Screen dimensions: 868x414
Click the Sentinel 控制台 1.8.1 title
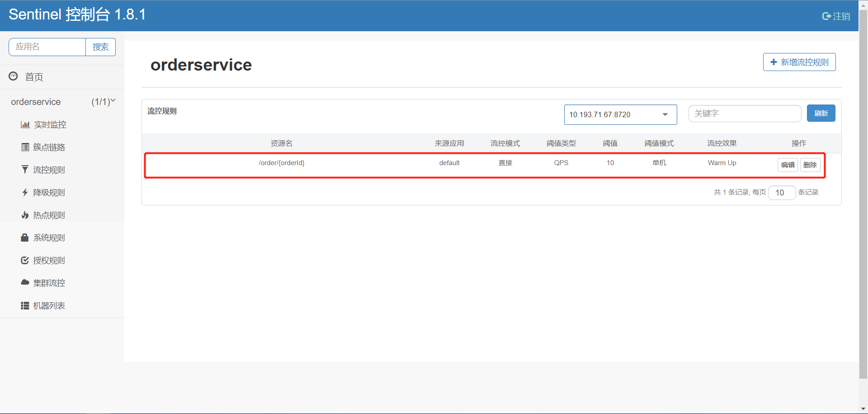click(x=77, y=14)
